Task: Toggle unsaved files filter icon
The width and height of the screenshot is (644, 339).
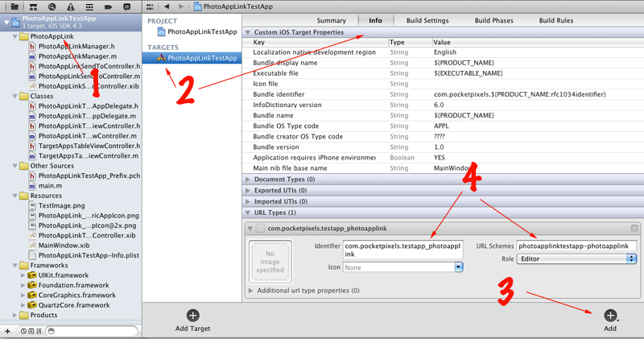Action: 39,331
